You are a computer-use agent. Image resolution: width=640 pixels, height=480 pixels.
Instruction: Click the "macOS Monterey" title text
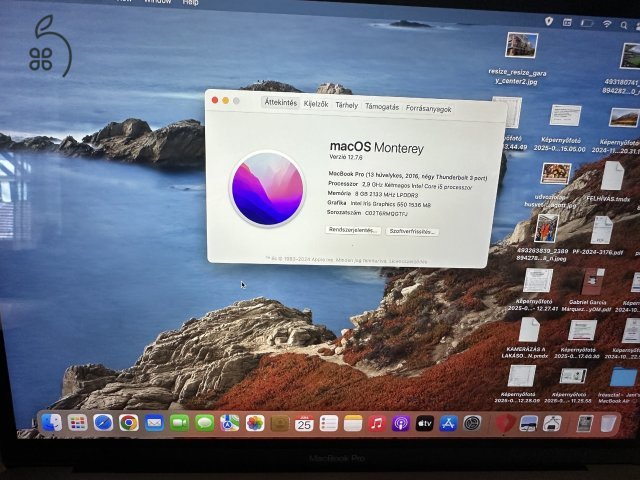pos(376,147)
